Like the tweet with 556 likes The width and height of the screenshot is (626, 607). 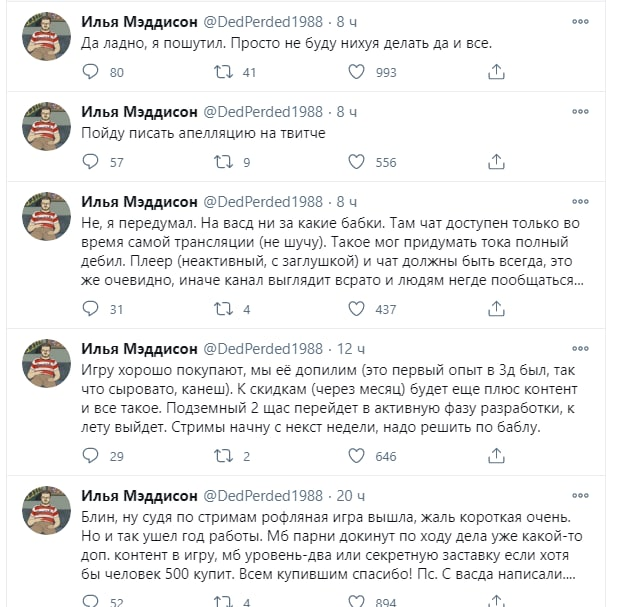(x=357, y=162)
